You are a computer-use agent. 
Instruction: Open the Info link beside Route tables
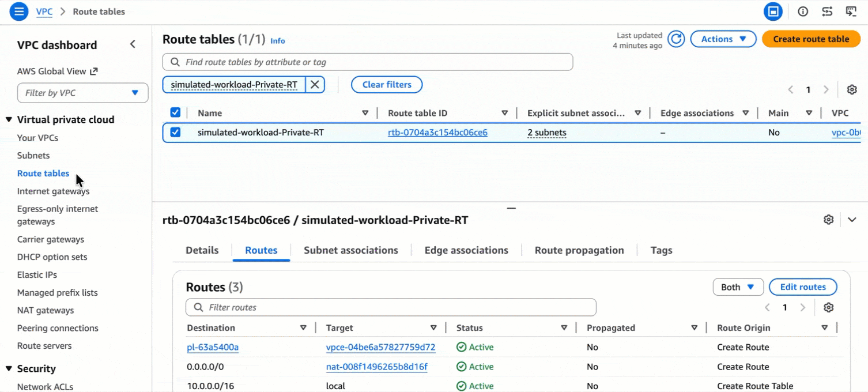tap(278, 41)
